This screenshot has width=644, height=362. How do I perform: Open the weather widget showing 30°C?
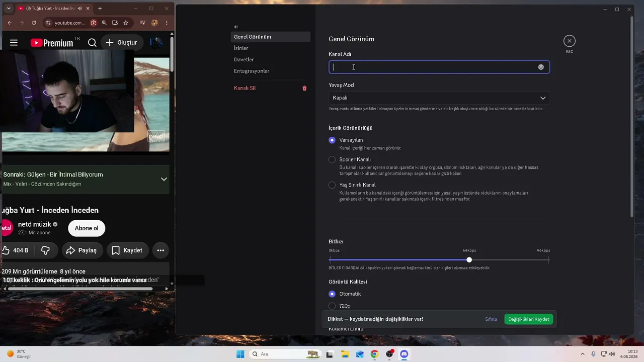(x=19, y=354)
